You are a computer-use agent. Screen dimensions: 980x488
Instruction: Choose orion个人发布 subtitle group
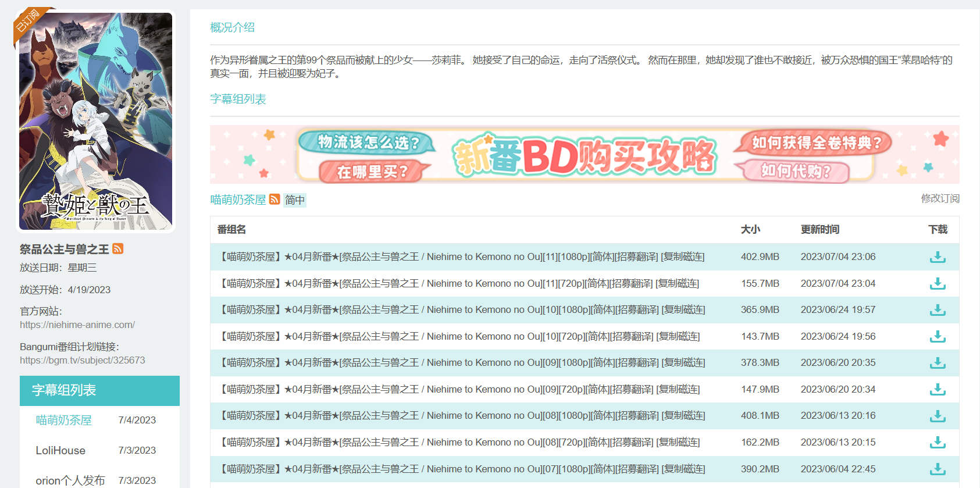click(70, 480)
